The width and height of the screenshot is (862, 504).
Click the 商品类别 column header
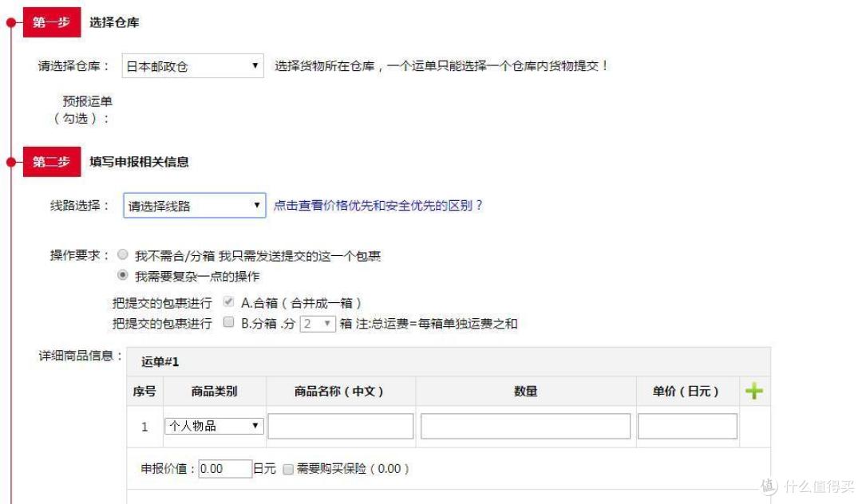point(214,392)
